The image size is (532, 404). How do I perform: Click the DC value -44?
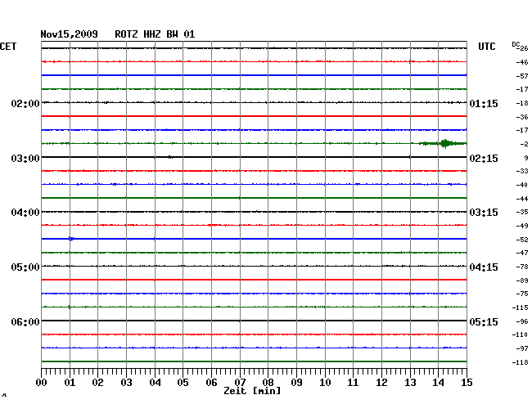(522, 199)
